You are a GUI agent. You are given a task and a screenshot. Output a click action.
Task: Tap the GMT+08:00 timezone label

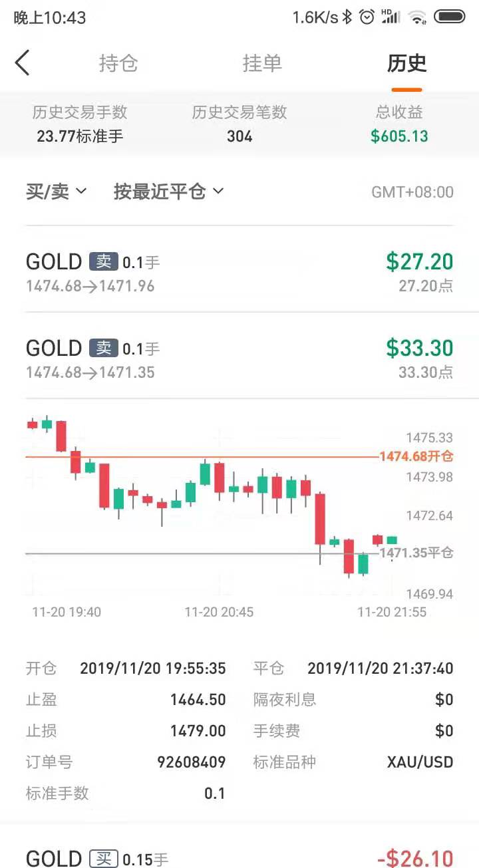(412, 193)
